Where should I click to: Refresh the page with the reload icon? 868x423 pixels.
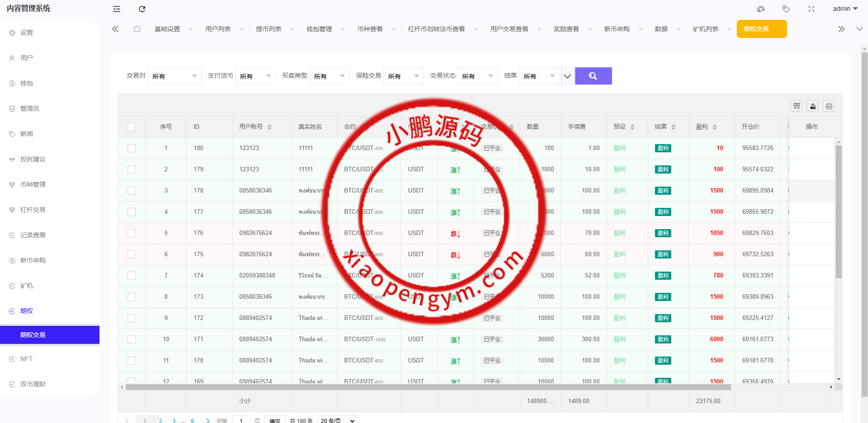(142, 9)
